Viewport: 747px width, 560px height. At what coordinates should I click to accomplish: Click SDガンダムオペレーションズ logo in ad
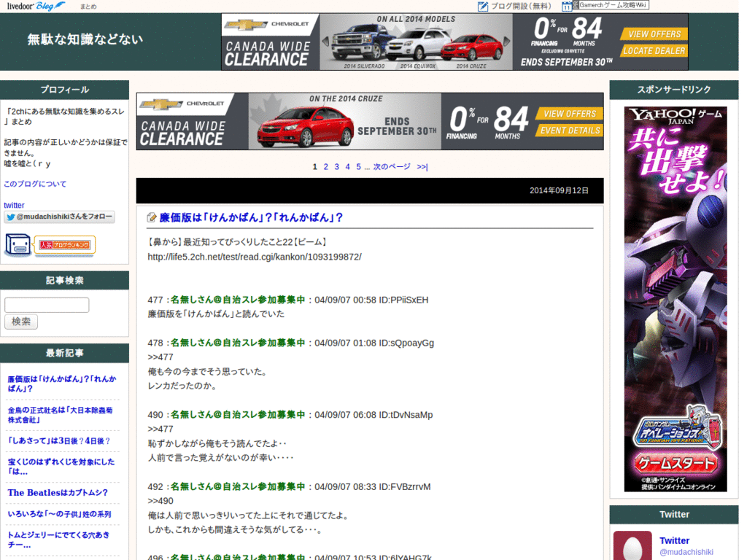click(676, 429)
